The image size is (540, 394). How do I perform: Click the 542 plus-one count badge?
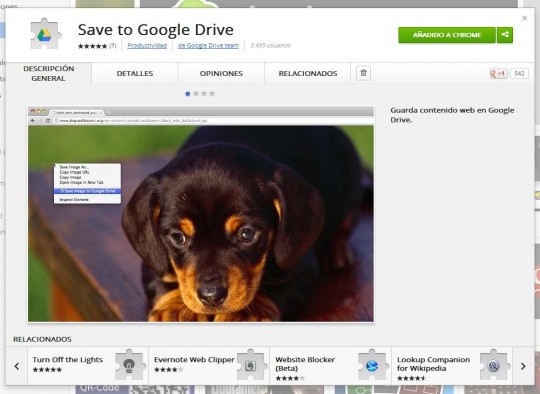pyautogui.click(x=519, y=73)
